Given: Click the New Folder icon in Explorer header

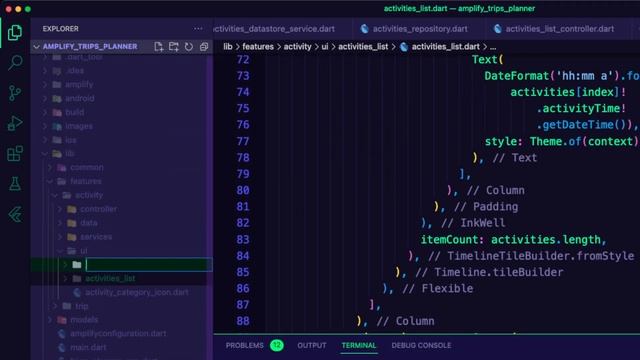Looking at the screenshot, I should pyautogui.click(x=174, y=47).
